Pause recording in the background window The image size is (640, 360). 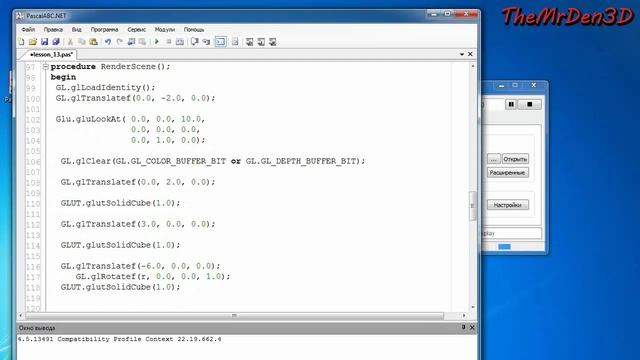(x=511, y=104)
